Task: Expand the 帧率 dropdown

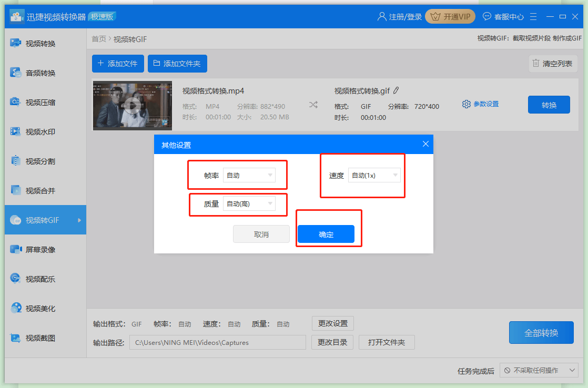Action: [249, 175]
